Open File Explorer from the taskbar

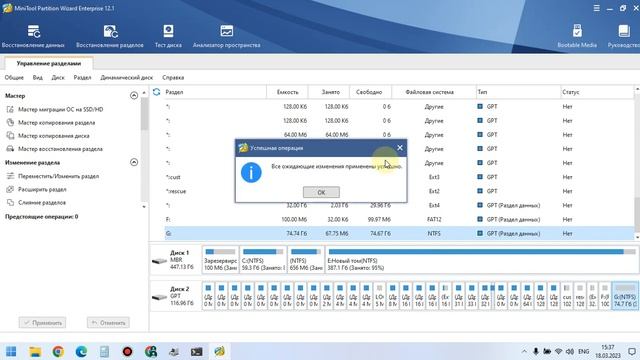pos(35,351)
